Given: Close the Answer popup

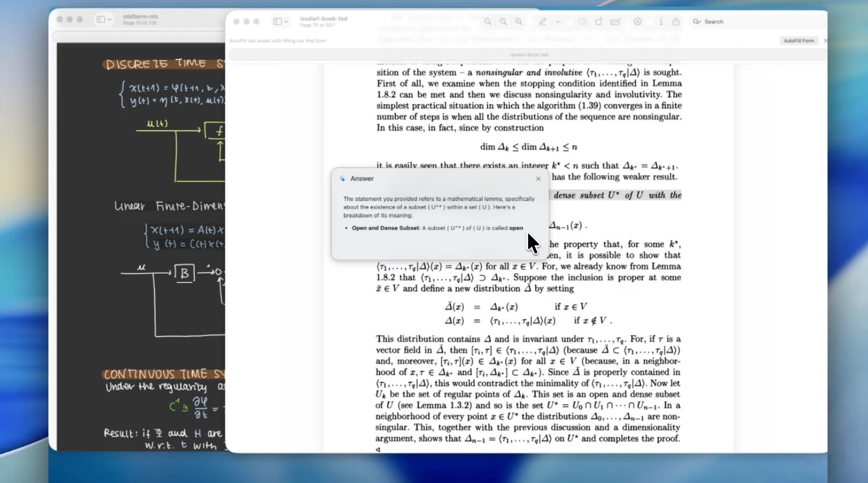Looking at the screenshot, I should coord(538,179).
